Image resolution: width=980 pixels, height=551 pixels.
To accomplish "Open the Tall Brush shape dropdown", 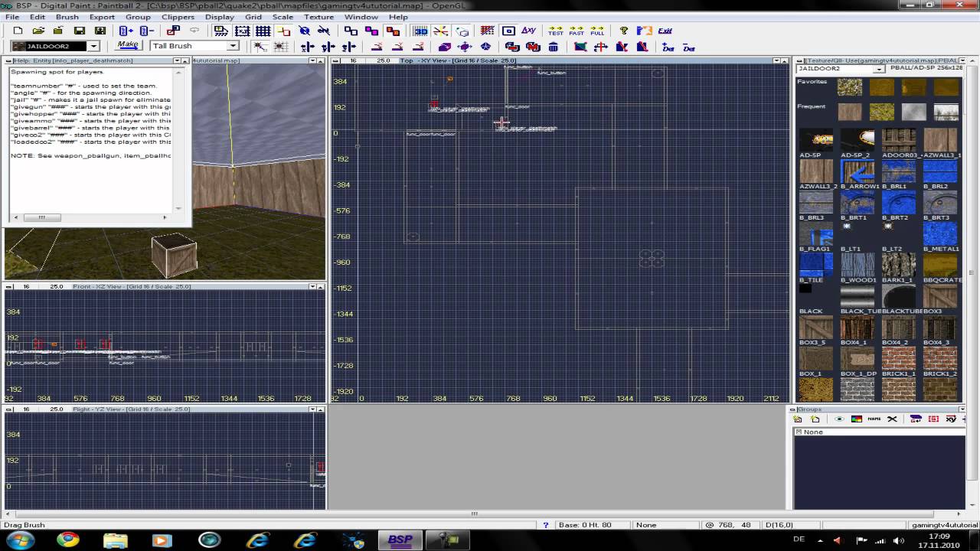I will pos(233,47).
